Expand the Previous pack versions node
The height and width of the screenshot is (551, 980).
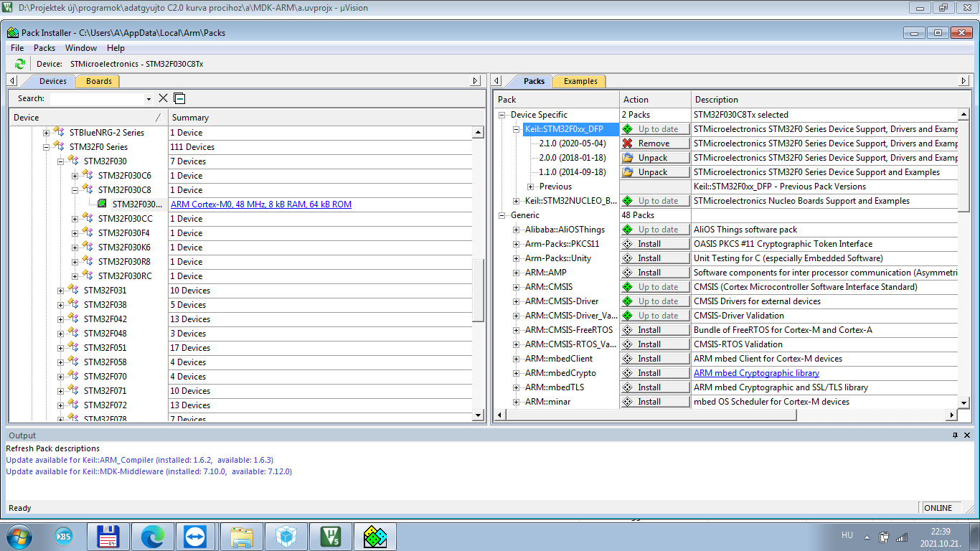(x=531, y=187)
